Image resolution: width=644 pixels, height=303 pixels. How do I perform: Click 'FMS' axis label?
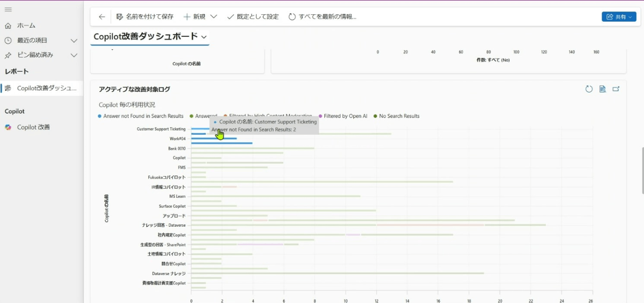point(182,168)
